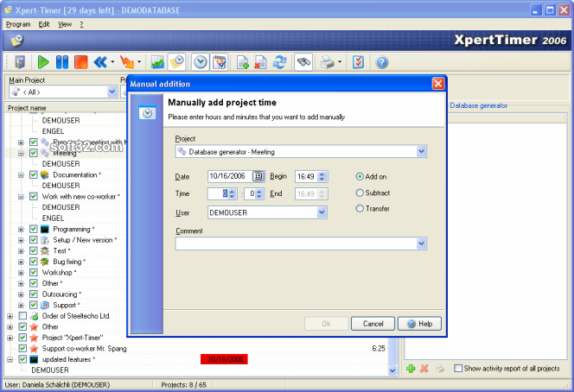Click the binoculars search icon
This screenshot has width=574, height=392.
coord(303,62)
